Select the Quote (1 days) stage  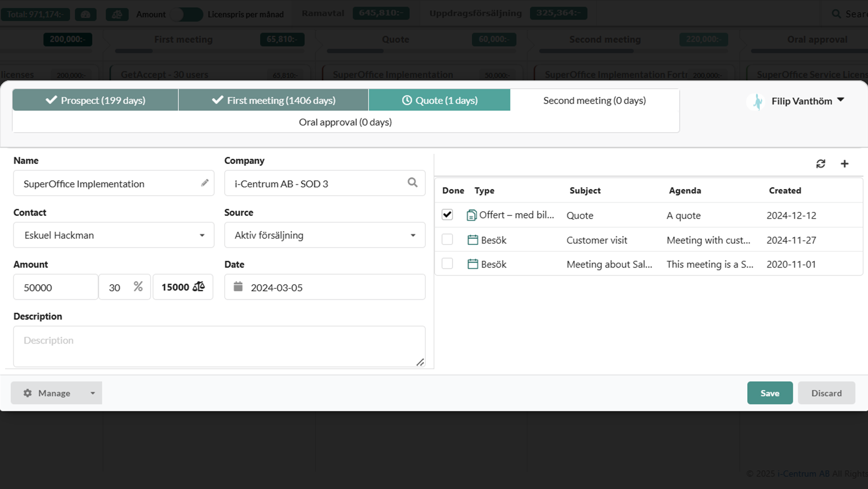point(440,100)
